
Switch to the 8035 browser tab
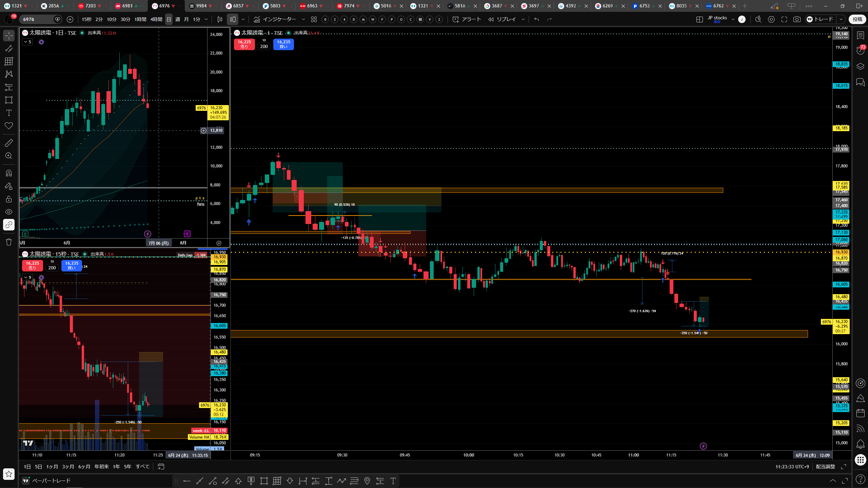(x=682, y=6)
